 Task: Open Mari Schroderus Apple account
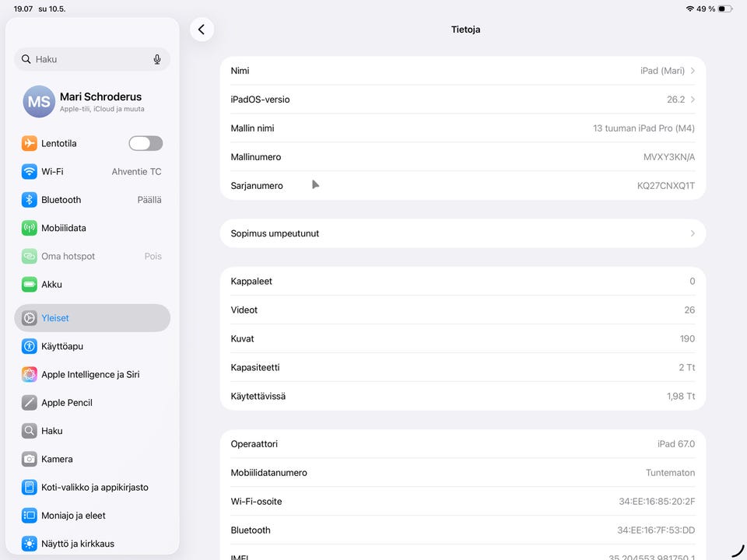tap(93, 101)
